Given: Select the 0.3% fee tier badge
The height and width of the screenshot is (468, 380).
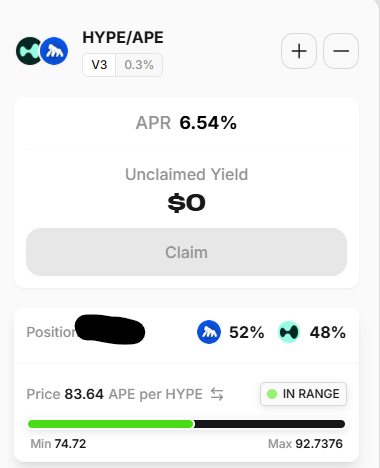Looking at the screenshot, I should coord(139,65).
